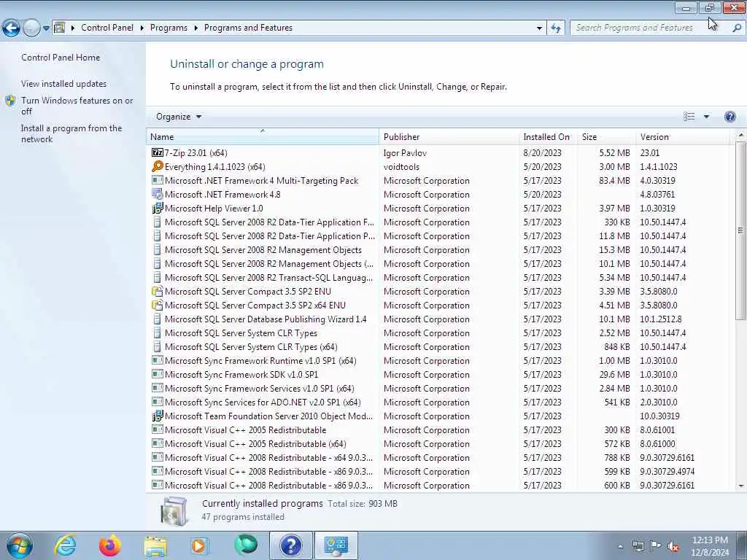This screenshot has height=560, width=747.
Task: Select Microsoft Sync Framework Runtime v1.0 SP1 (x64)
Action: click(x=260, y=361)
